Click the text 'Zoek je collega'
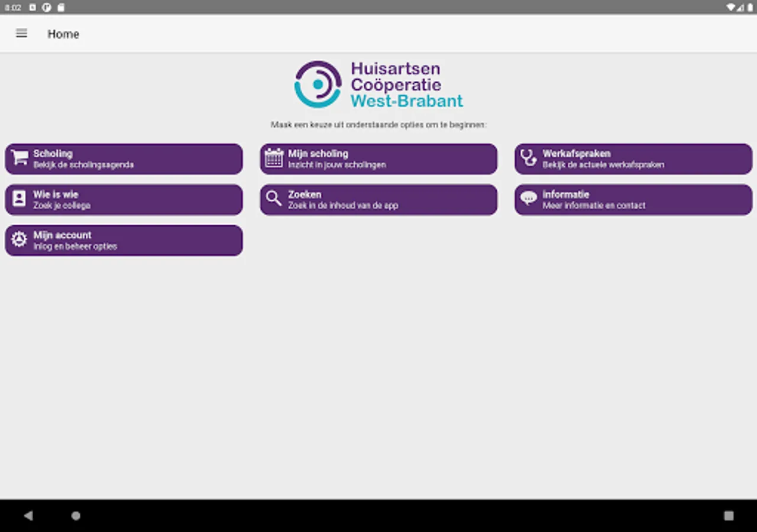Viewport: 757px width, 532px height. click(x=62, y=206)
